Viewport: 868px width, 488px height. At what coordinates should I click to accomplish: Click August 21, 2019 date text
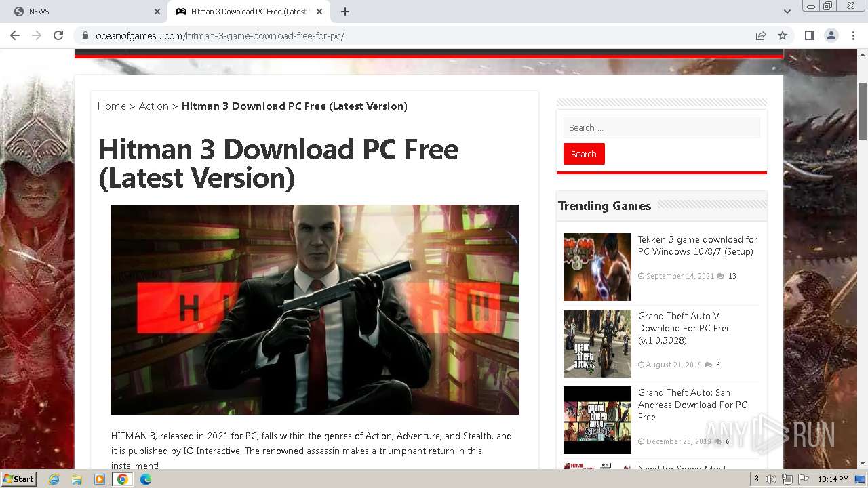tap(673, 365)
